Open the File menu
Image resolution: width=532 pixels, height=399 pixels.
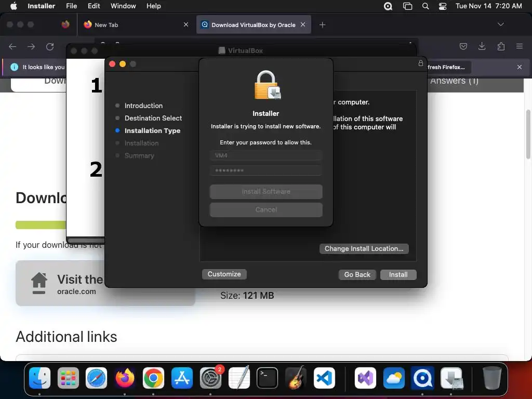pyautogui.click(x=71, y=6)
